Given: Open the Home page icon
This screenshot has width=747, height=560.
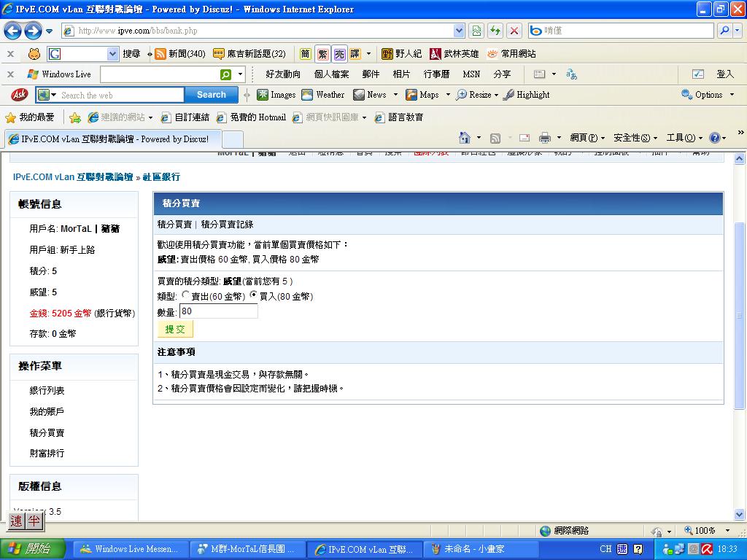Looking at the screenshot, I should point(465,138).
